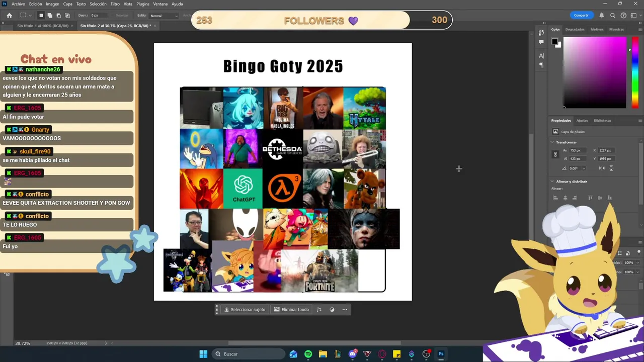Click the transform icon in contextual bar
The height and width of the screenshot is (362, 644).
click(319, 310)
